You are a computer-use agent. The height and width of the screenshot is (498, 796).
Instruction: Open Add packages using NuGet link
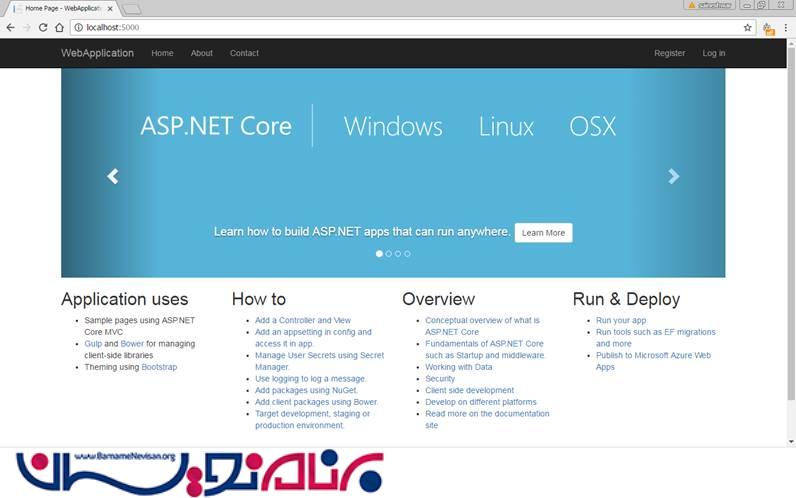[306, 390]
